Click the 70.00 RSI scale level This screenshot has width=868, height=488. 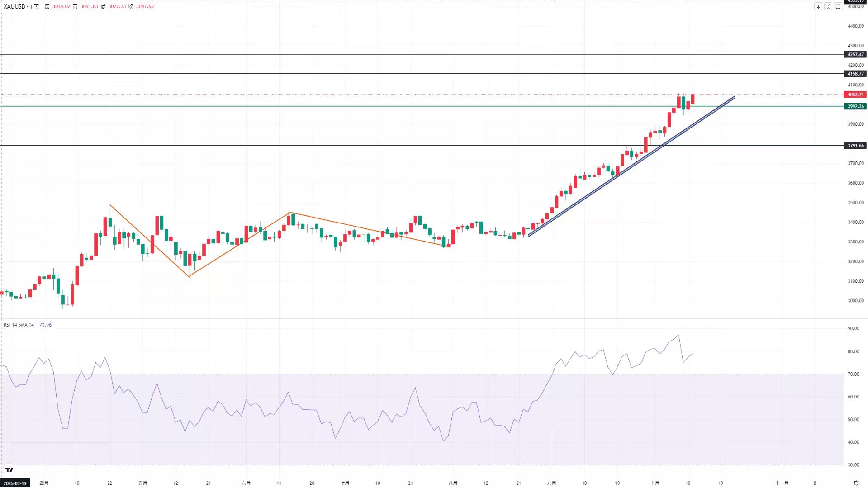[853, 374]
